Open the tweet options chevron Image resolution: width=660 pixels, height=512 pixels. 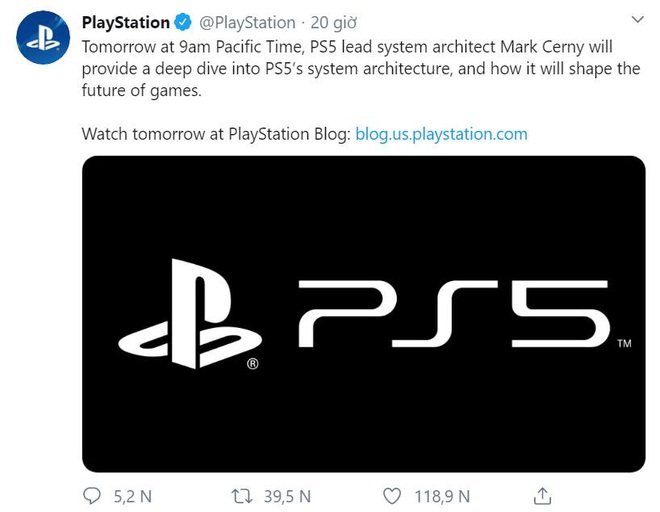[x=638, y=19]
